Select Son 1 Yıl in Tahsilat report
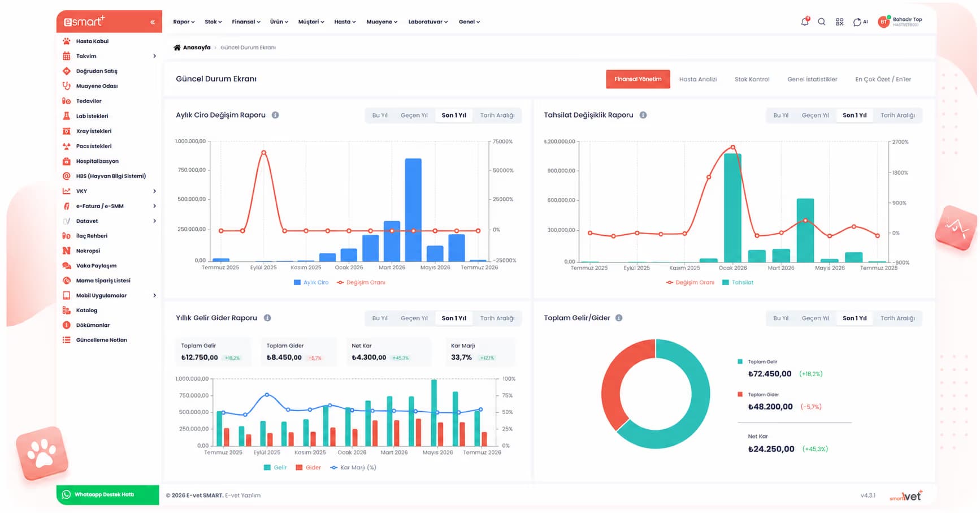 855,115
